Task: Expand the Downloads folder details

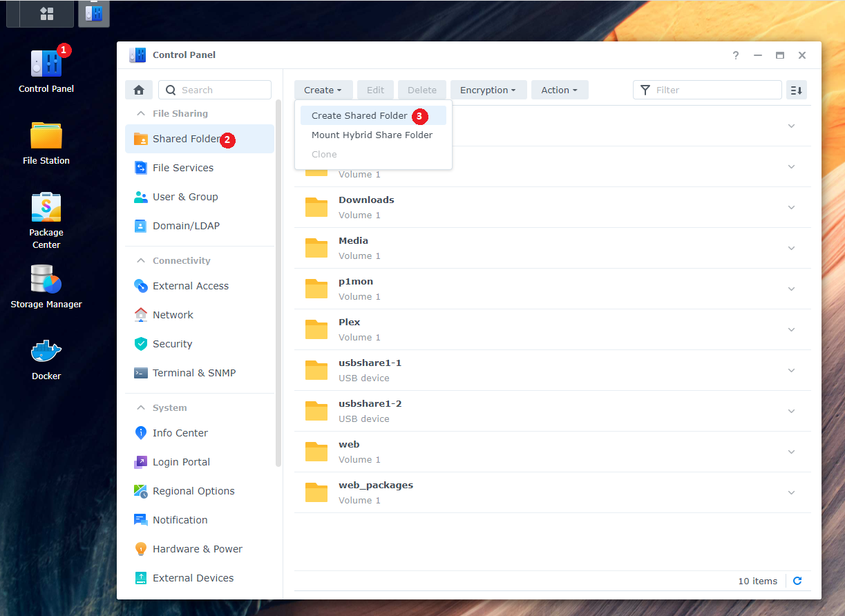Action: click(x=791, y=207)
